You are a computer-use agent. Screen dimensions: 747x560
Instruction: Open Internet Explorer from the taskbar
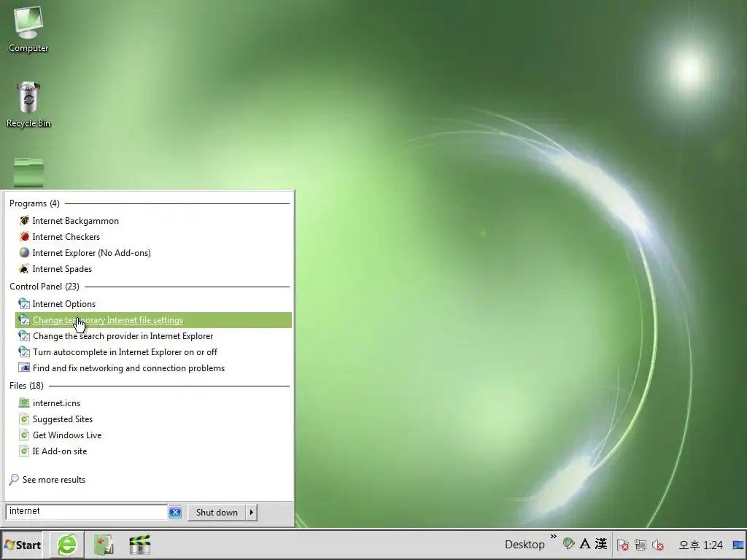67,545
